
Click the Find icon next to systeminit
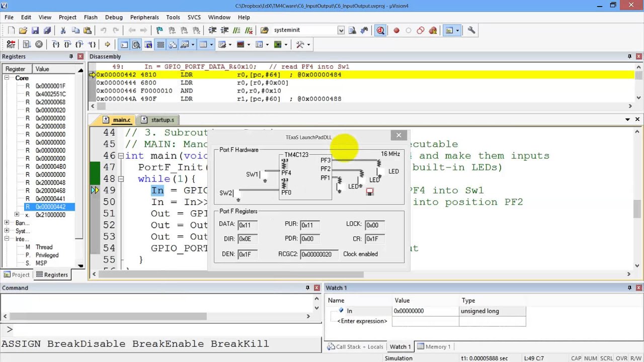tap(352, 31)
